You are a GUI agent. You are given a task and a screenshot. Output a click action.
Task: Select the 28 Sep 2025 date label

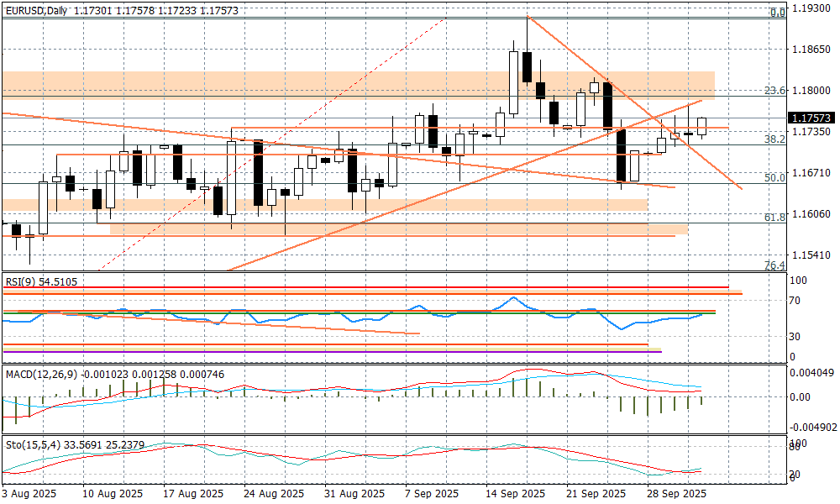pyautogui.click(x=680, y=494)
